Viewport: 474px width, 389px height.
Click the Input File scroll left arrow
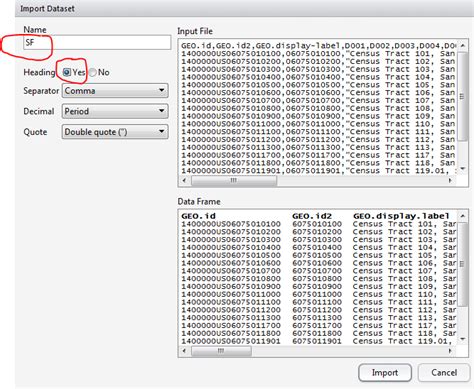[184, 180]
